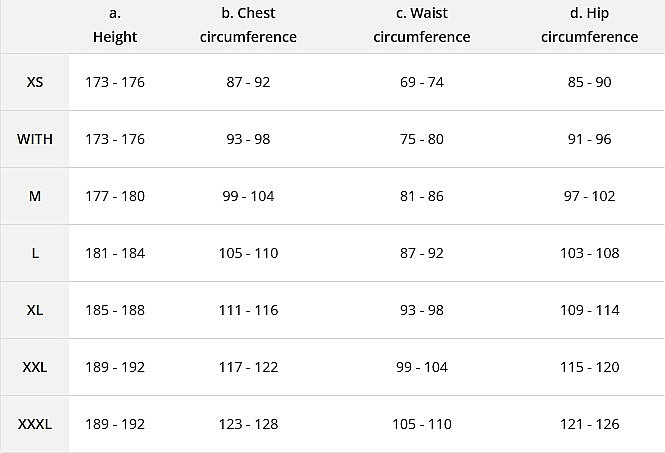Click the XL size row label
665x453 pixels.
click(35, 310)
